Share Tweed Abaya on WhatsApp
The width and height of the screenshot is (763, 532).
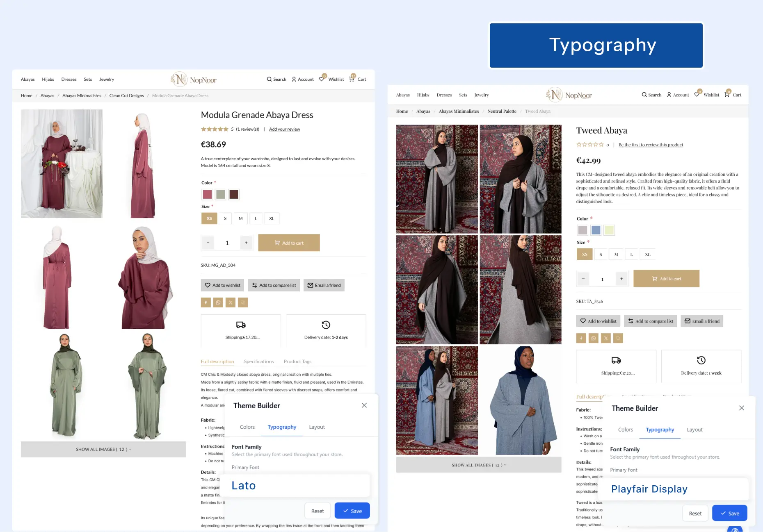593,338
